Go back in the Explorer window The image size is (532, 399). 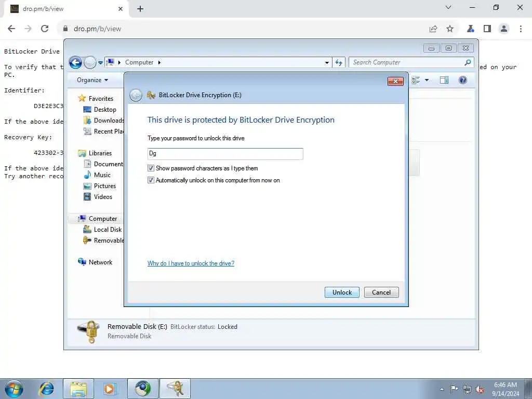tap(75, 62)
